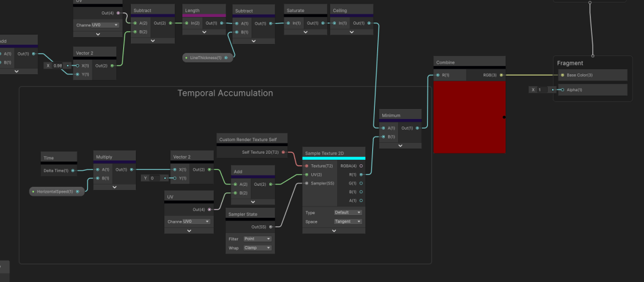Click the Ceiling node Out(1) port
This screenshot has width=644, height=282.
coord(370,23)
